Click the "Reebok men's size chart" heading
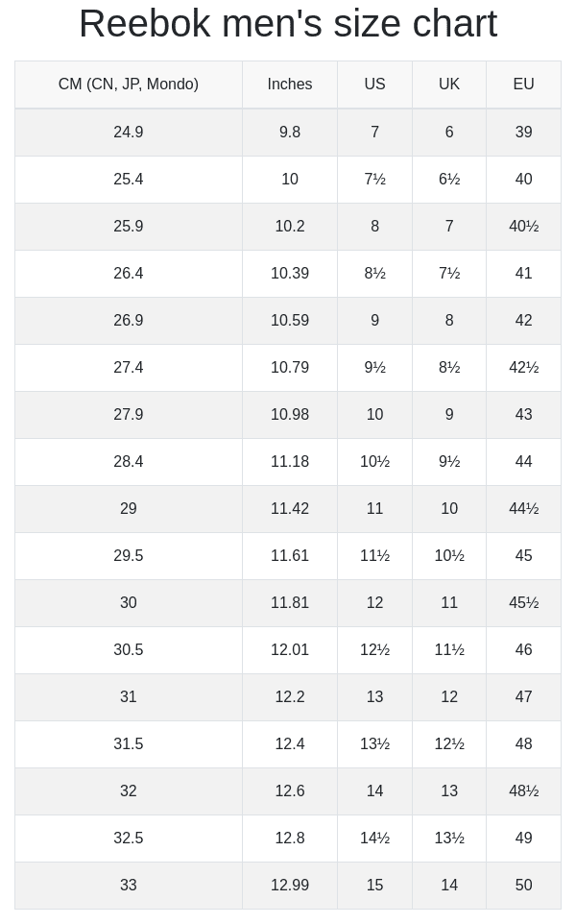Screen dimensions: 576x924 tap(288, 24)
